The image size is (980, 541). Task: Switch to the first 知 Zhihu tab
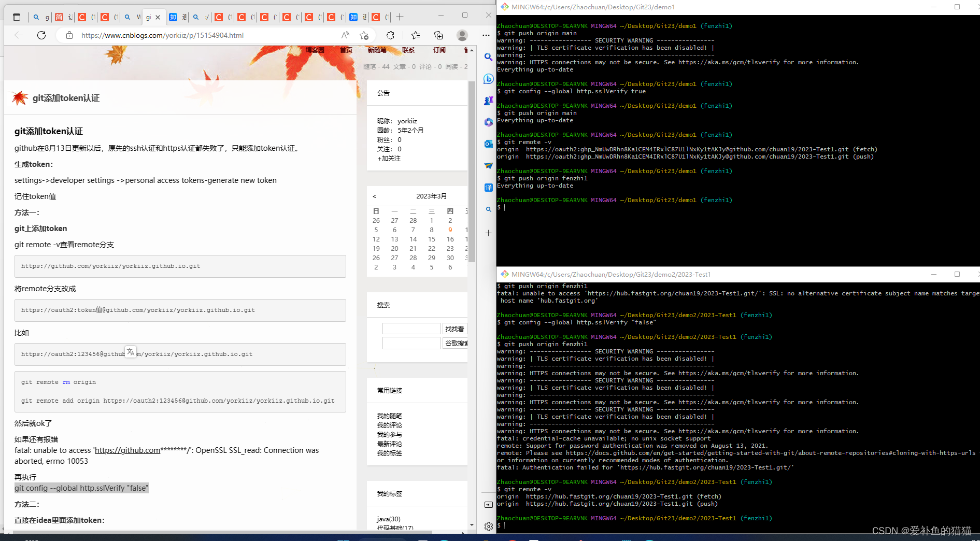coord(177,17)
